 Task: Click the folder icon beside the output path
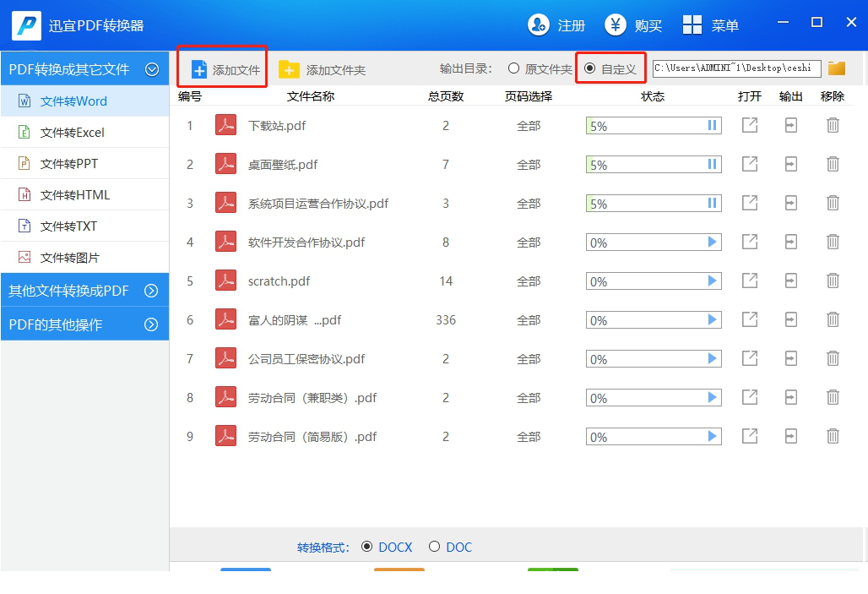836,68
